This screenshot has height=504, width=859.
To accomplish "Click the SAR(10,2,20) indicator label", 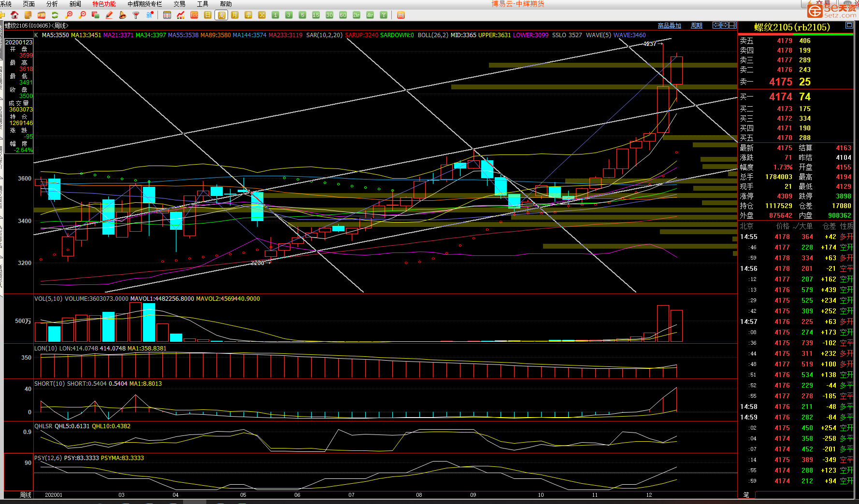I will click(x=324, y=35).
